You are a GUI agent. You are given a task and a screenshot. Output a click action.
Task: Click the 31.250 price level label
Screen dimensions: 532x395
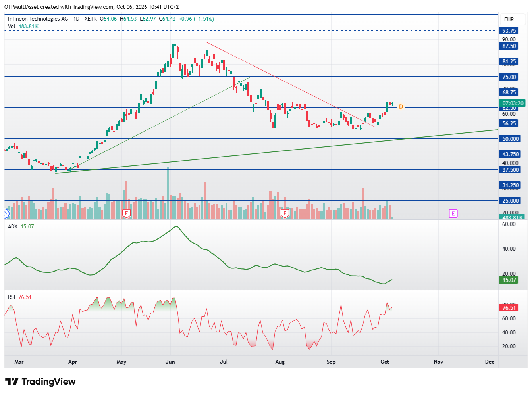tap(510, 185)
